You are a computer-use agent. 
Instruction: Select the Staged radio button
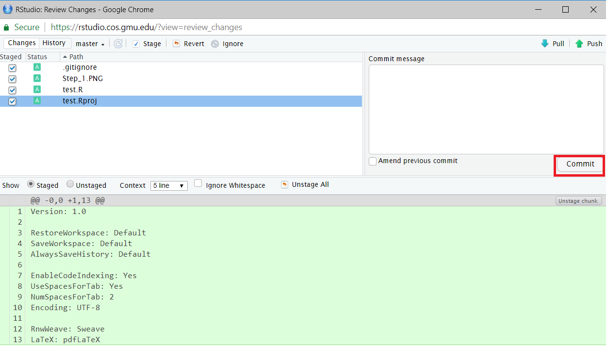tap(31, 184)
